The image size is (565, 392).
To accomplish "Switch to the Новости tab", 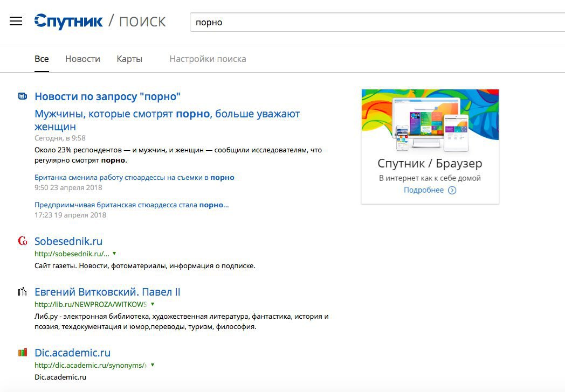I will click(x=82, y=59).
